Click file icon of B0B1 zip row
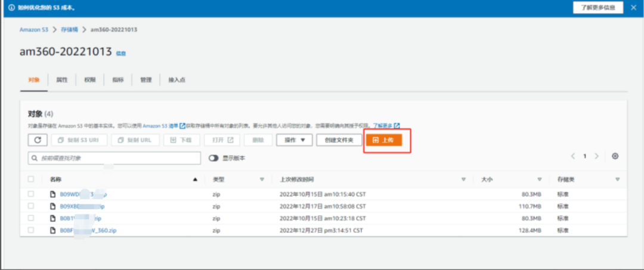644x270 pixels. click(x=52, y=218)
